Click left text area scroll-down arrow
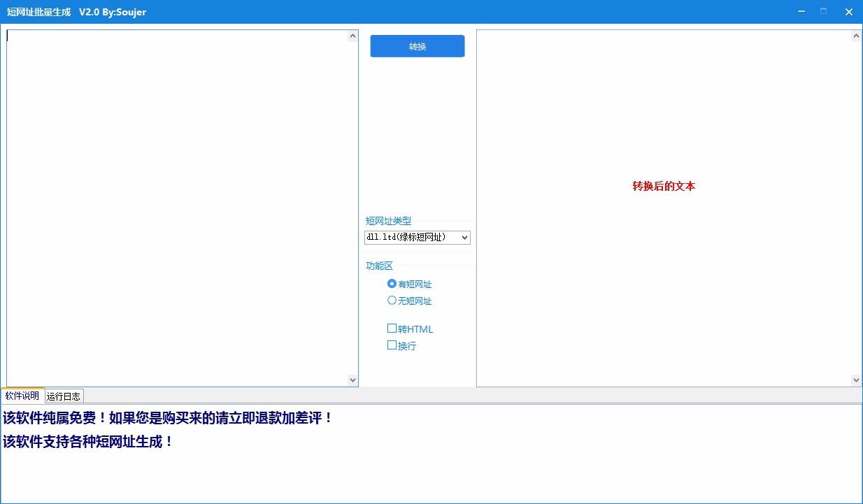The height and width of the screenshot is (504, 863). [352, 380]
